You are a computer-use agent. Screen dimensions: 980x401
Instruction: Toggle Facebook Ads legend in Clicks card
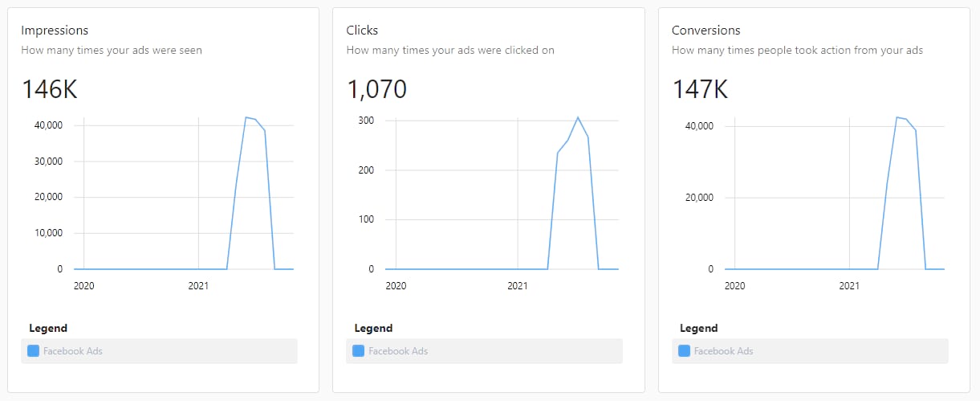[484, 351]
